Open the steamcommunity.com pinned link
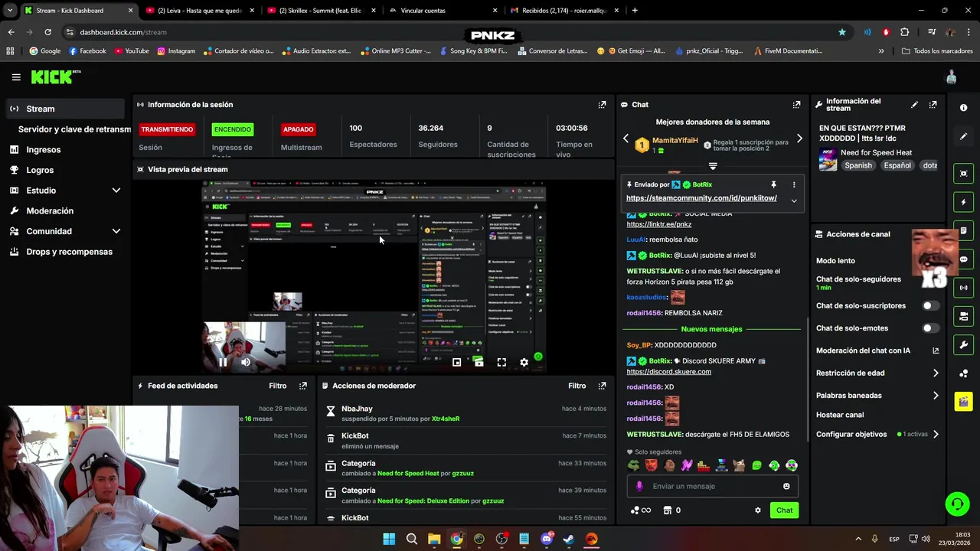Image resolution: width=980 pixels, height=551 pixels. point(701,198)
